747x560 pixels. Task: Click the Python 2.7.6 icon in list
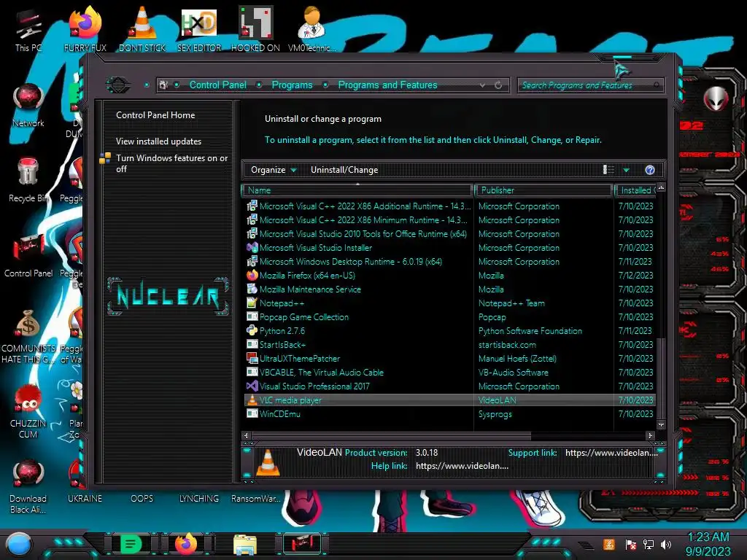[x=252, y=330]
